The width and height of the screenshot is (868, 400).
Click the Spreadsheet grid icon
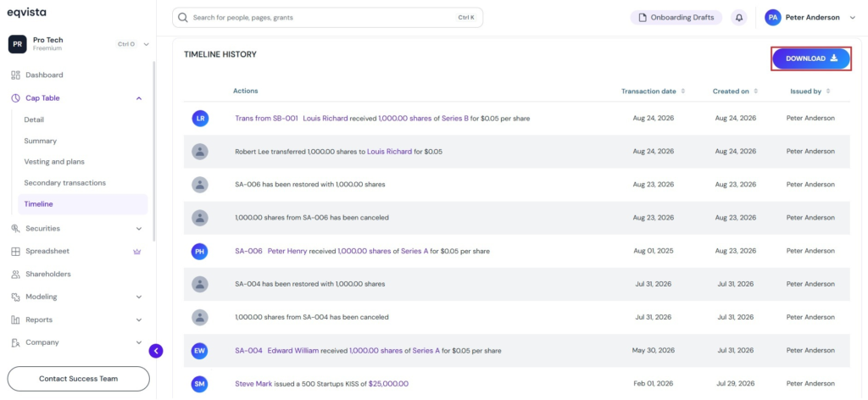pos(15,251)
